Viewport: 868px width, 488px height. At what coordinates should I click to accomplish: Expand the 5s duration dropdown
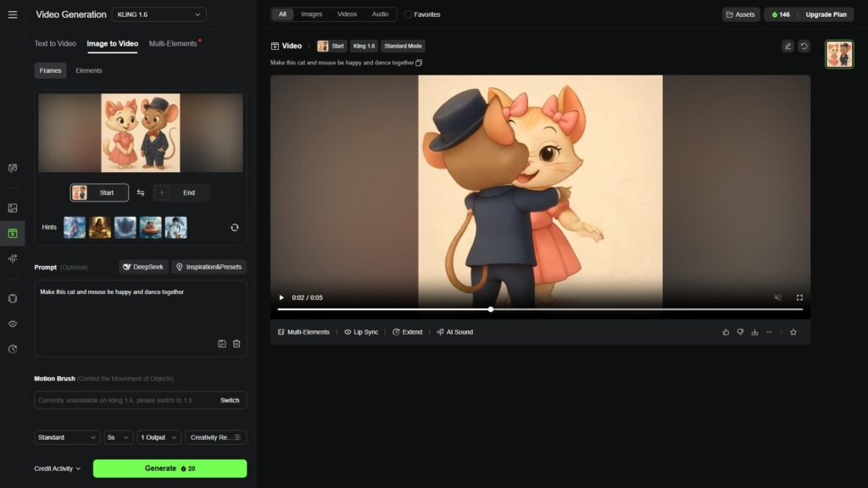(x=119, y=437)
